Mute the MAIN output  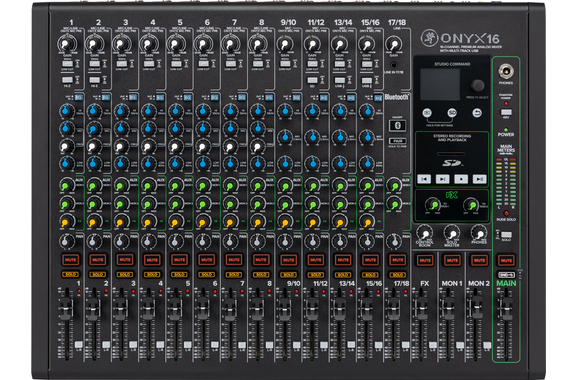coord(506,260)
